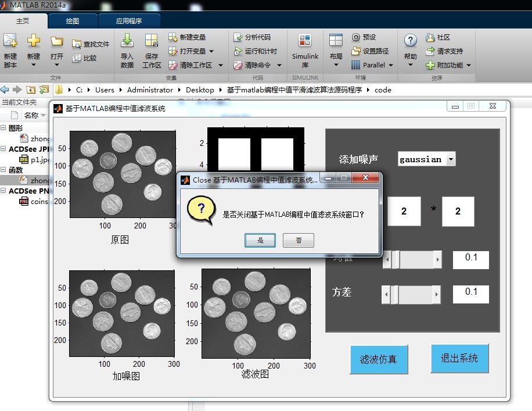Click 否 (No) in the close dialog
The image size is (532, 411).
click(x=299, y=241)
